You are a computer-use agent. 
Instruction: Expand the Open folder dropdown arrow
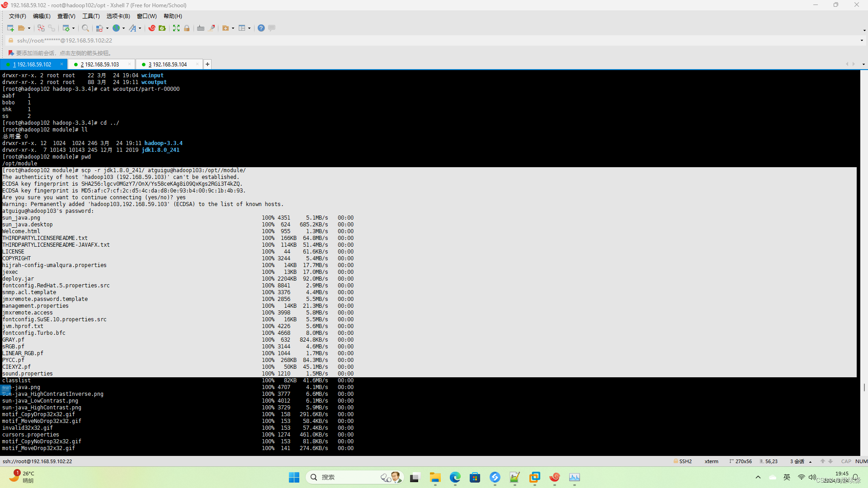[29, 28]
